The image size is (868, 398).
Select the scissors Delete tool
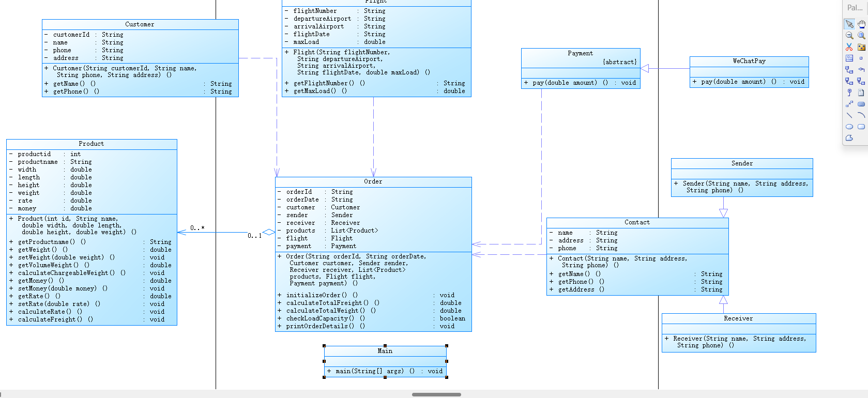(849, 47)
